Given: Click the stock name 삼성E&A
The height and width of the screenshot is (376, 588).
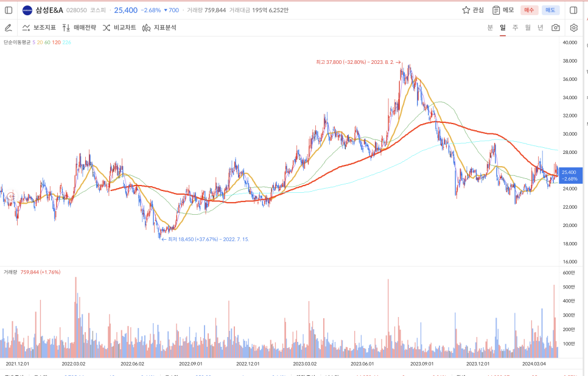Looking at the screenshot, I should pyautogui.click(x=49, y=10).
